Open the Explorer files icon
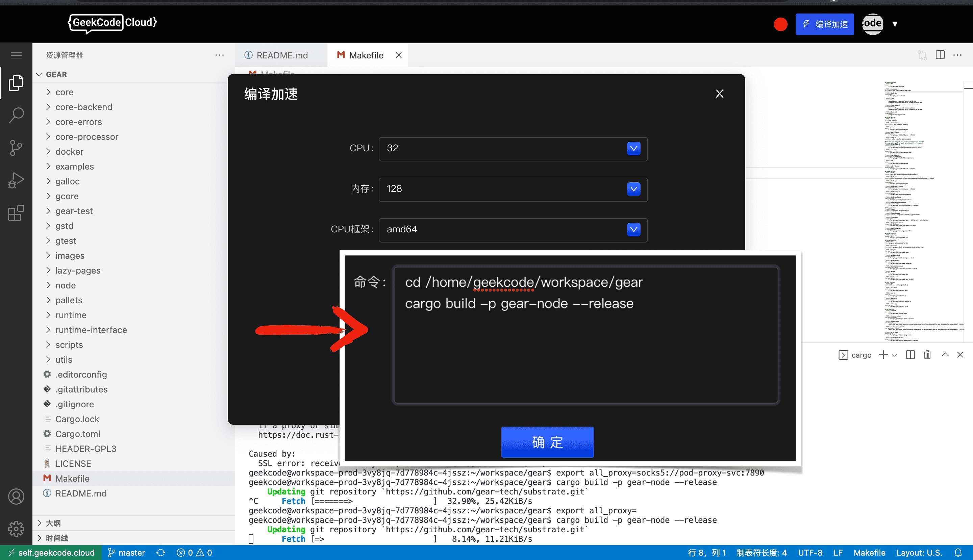Screen dimensions: 973x560 tap(16, 83)
